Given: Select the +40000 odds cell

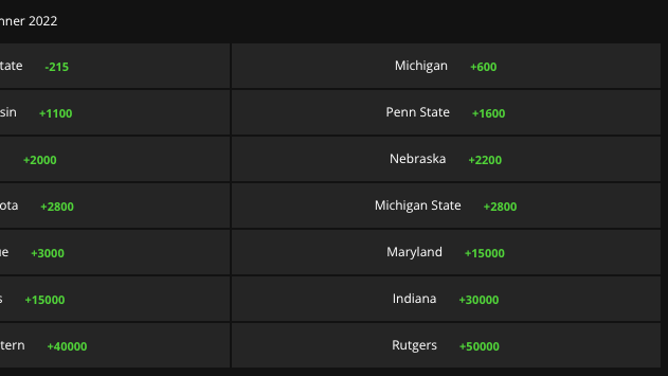Looking at the screenshot, I should 115,345.
